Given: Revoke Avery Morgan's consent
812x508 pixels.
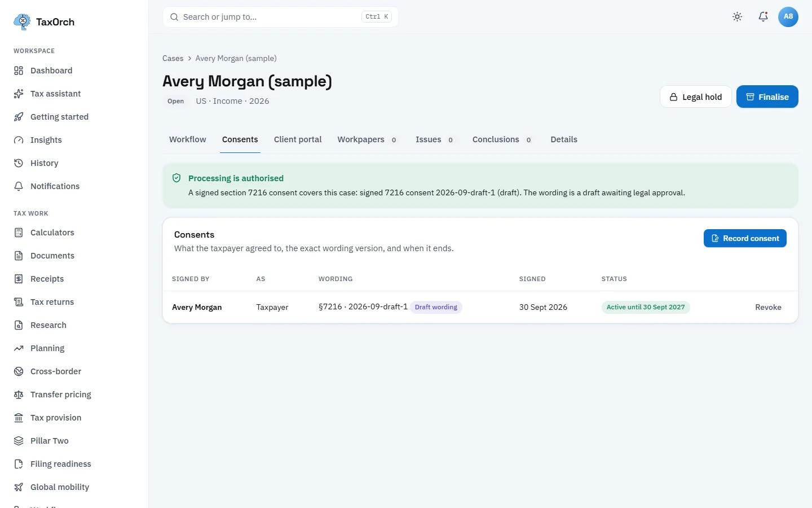Looking at the screenshot, I should [769, 307].
